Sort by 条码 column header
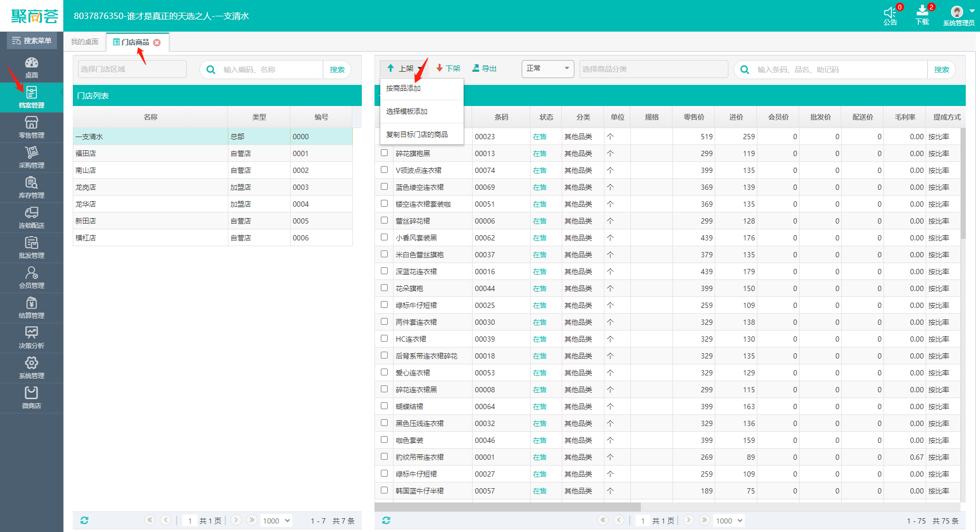The image size is (980, 532). click(x=501, y=117)
